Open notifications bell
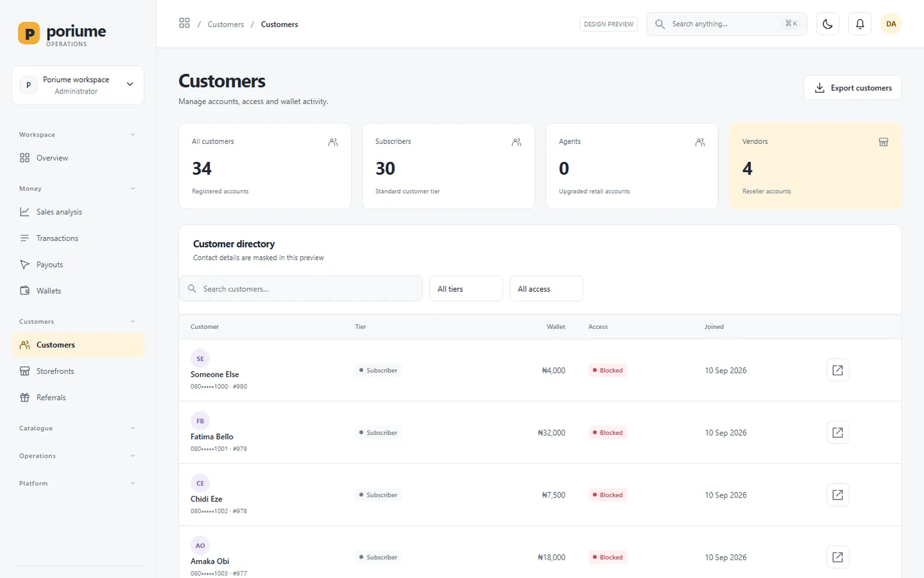 pyautogui.click(x=860, y=24)
